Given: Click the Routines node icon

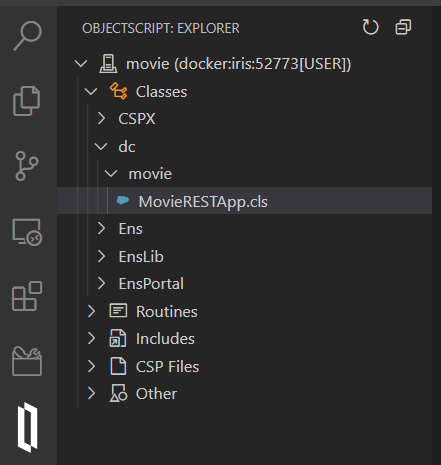Looking at the screenshot, I should click(x=118, y=311).
